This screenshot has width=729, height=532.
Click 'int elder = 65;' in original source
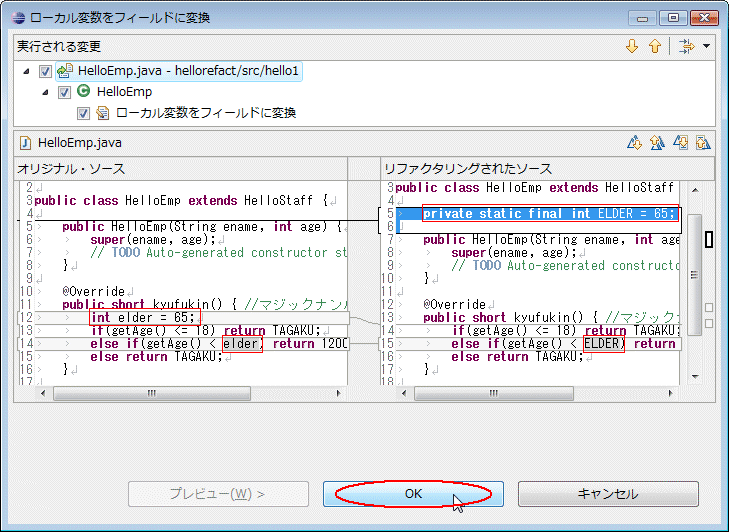pyautogui.click(x=145, y=318)
